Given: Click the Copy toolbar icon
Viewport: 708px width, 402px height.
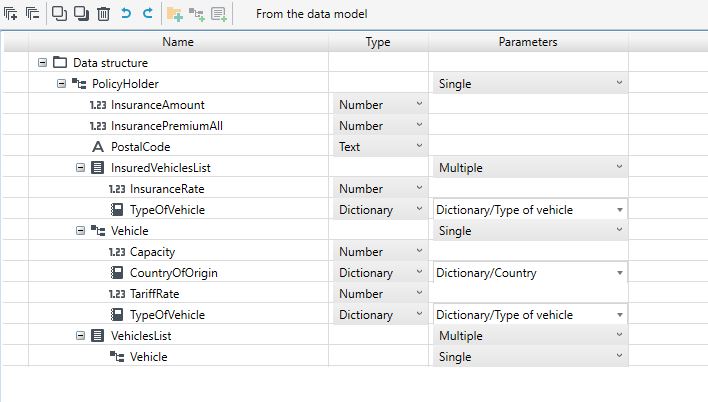Looking at the screenshot, I should 59,14.
